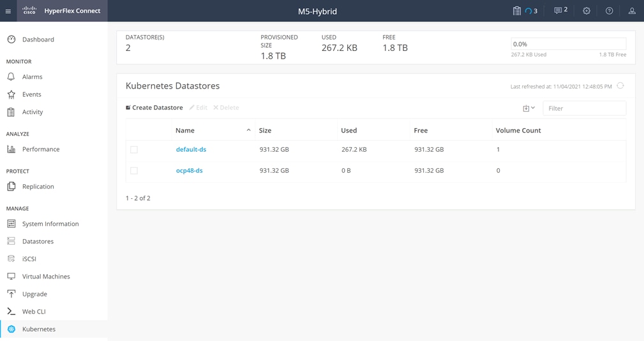The height and width of the screenshot is (341, 644).
Task: Open the default-ds datastore link
Action: click(191, 149)
